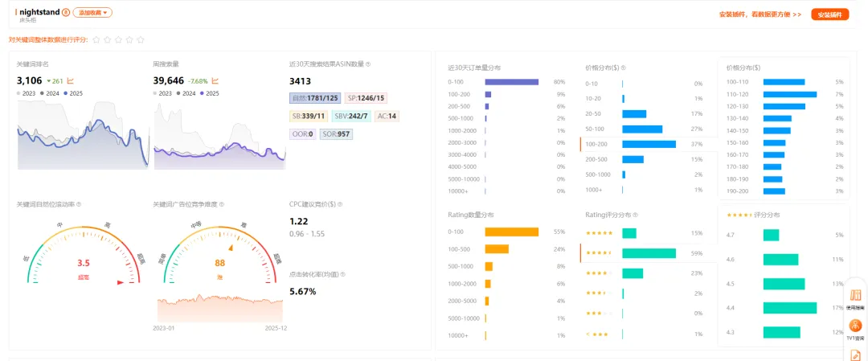
Task: Toggle the 2025 legend under 关键词排名
Action: pos(72,93)
